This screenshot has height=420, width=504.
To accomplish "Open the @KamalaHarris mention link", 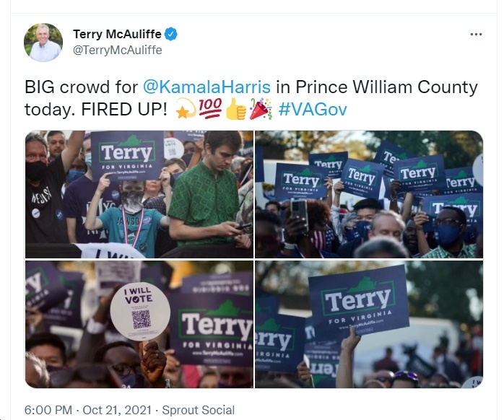I will [x=207, y=87].
